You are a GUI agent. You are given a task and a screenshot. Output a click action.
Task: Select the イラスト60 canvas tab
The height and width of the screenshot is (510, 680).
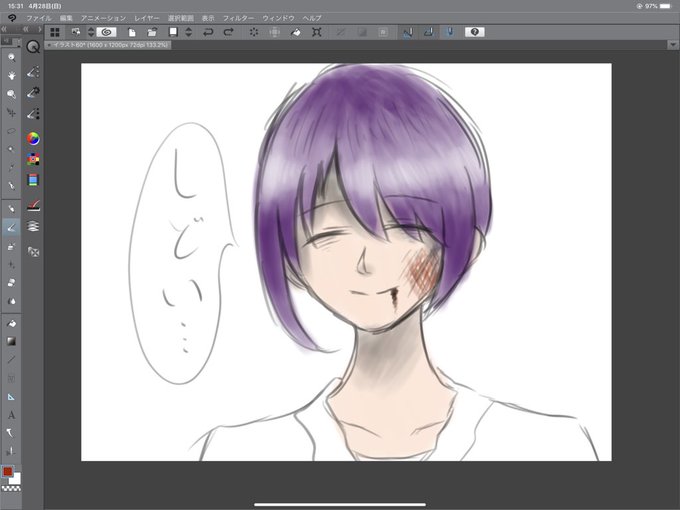click(108, 45)
